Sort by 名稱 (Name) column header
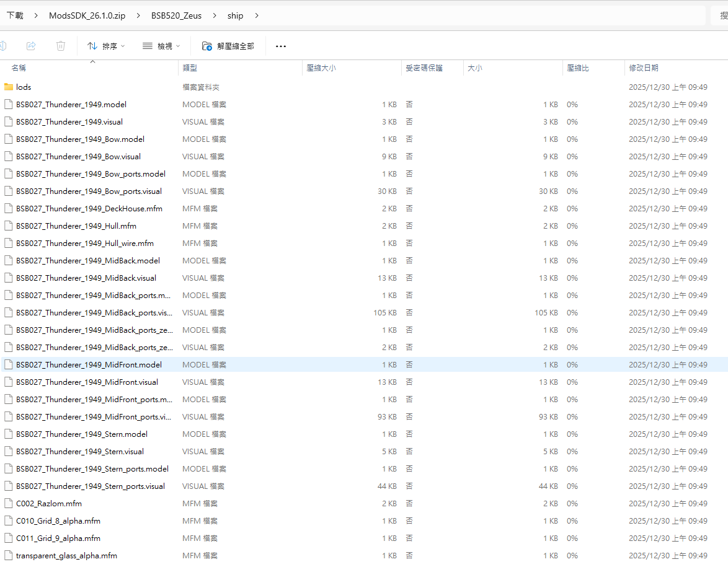Image resolution: width=728 pixels, height=580 pixels. (19, 68)
